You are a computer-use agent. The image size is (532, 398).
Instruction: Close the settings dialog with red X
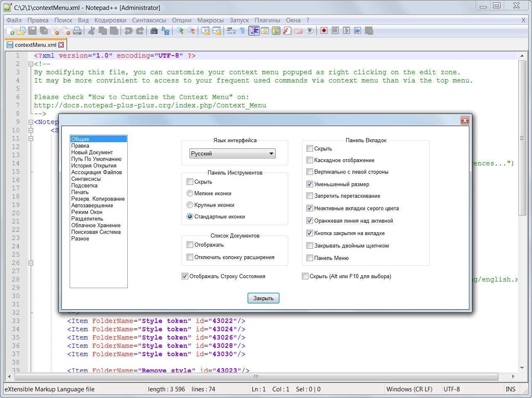(465, 120)
